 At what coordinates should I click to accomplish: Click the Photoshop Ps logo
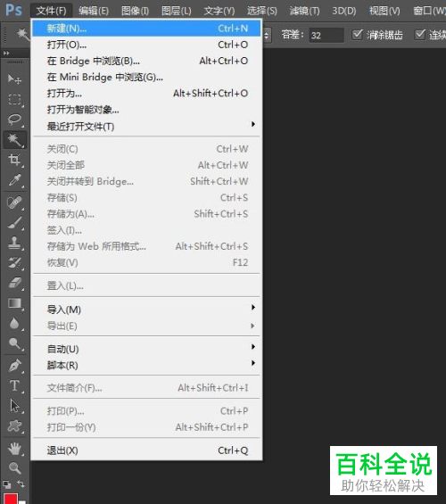13,11
